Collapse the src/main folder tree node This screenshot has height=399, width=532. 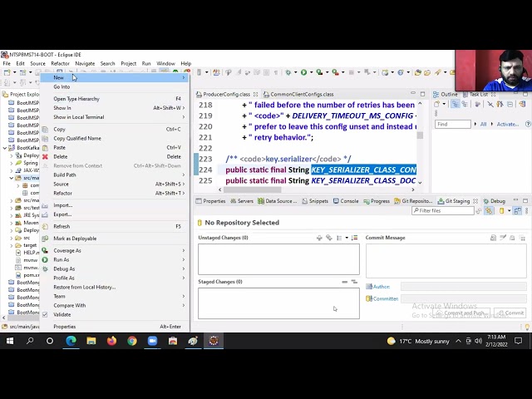(11, 178)
